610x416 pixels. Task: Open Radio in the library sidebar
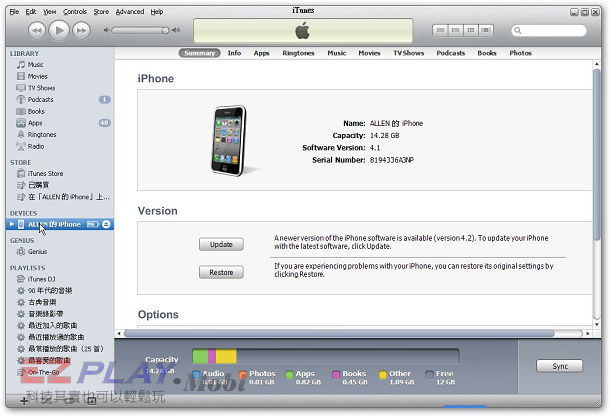tap(60, 146)
